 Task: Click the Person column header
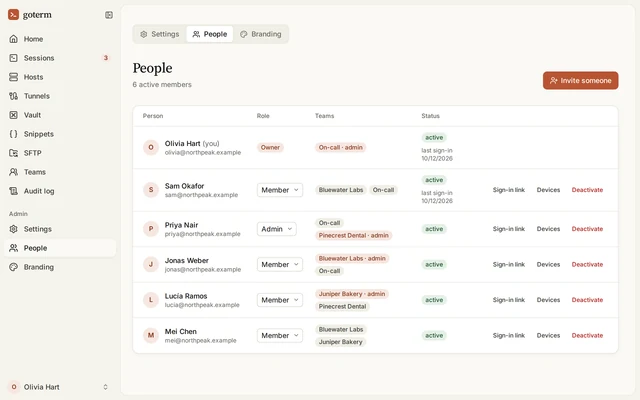click(153, 116)
